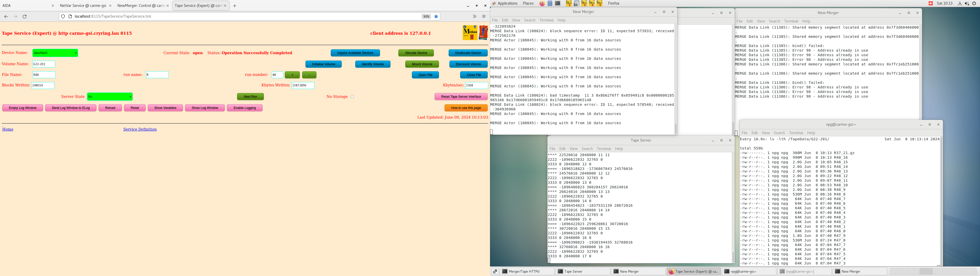
Task: Click the MIDAS logo on the Tape Service page
Action: click(x=470, y=33)
